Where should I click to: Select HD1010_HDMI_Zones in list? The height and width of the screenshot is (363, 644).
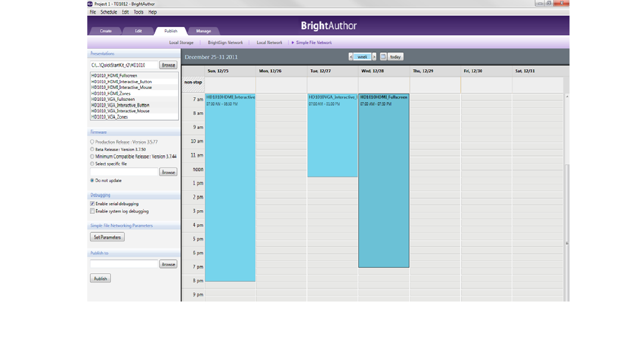tap(134, 93)
